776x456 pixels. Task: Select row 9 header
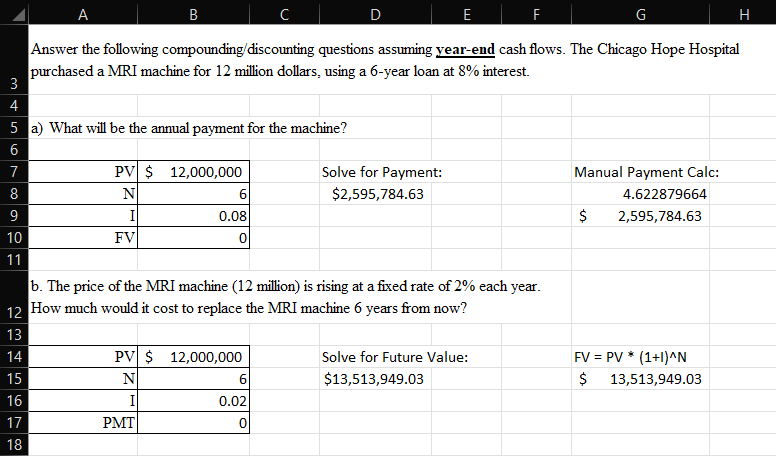tap(14, 215)
